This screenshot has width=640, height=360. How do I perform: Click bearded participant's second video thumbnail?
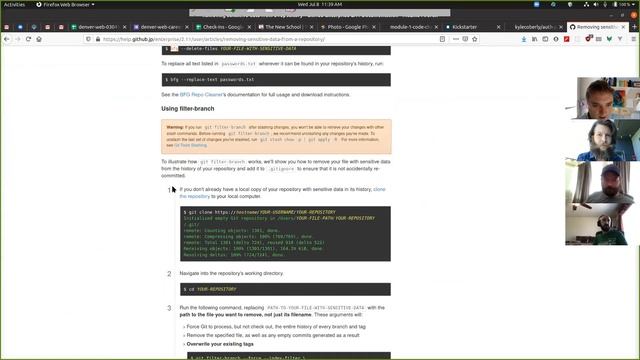(x=607, y=140)
